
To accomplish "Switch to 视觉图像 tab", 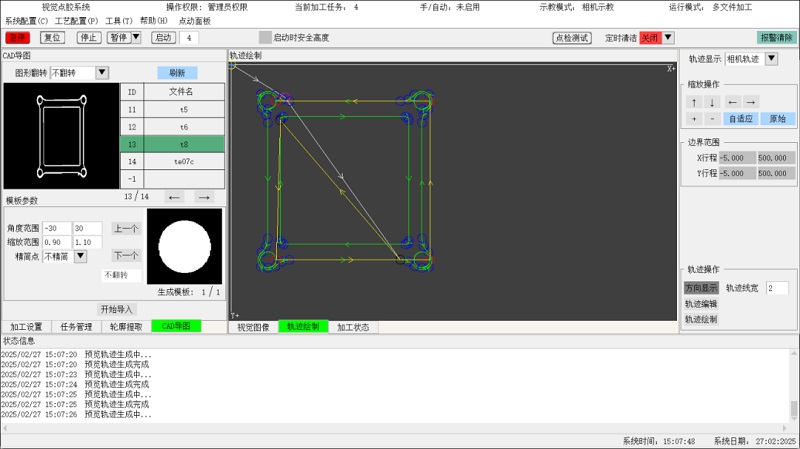I will coord(253,327).
